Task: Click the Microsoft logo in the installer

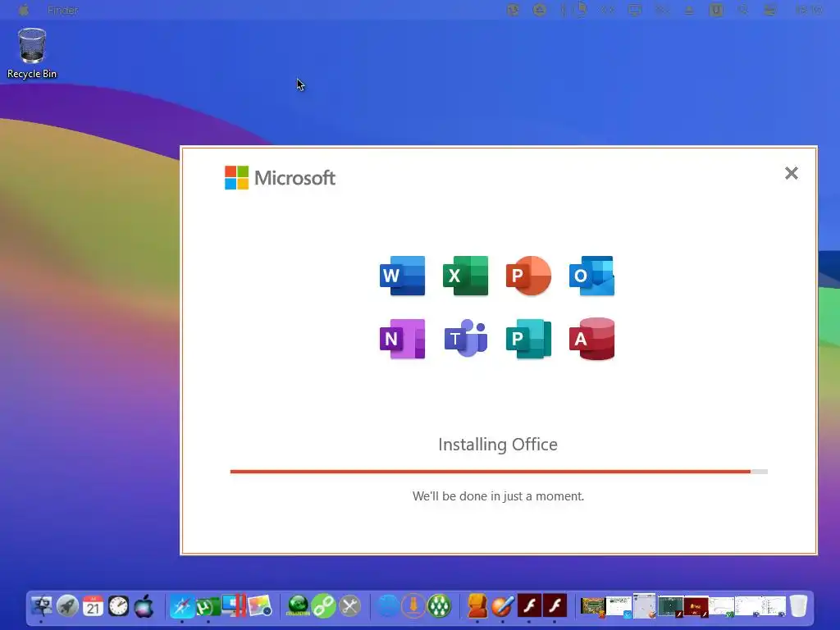Action: pos(280,178)
